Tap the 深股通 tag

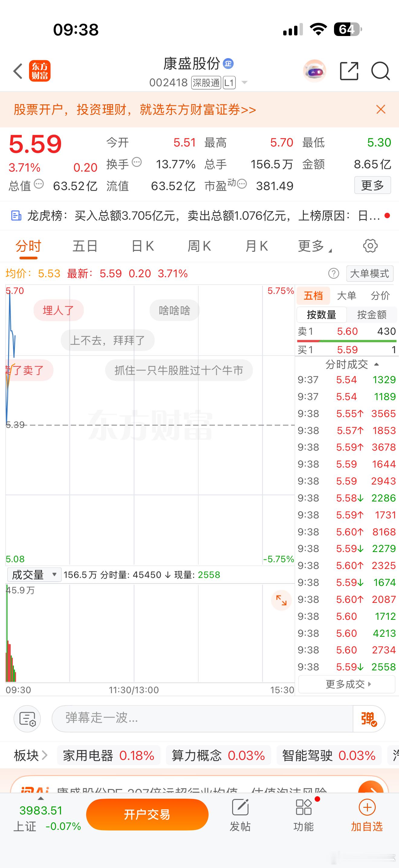(206, 83)
